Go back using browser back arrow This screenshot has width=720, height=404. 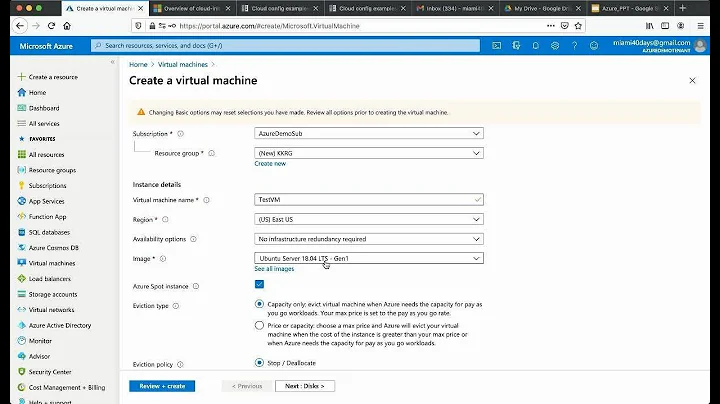coord(20,26)
